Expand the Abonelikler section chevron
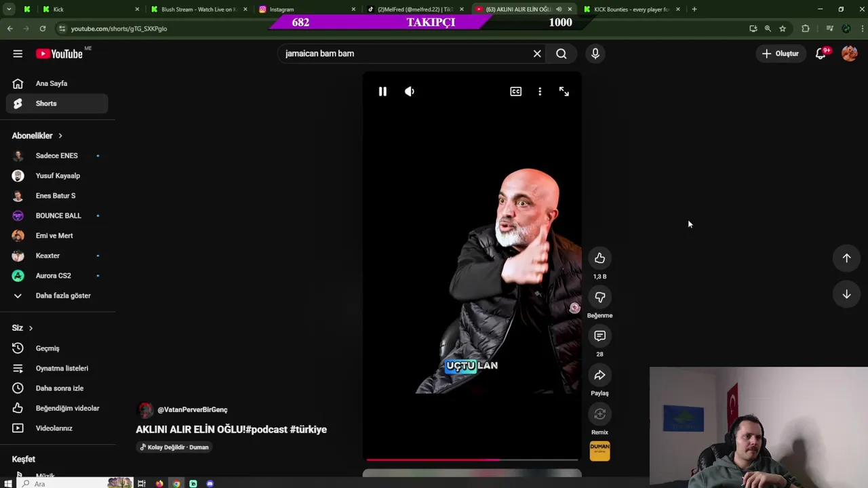The height and width of the screenshot is (488, 868). tap(60, 136)
